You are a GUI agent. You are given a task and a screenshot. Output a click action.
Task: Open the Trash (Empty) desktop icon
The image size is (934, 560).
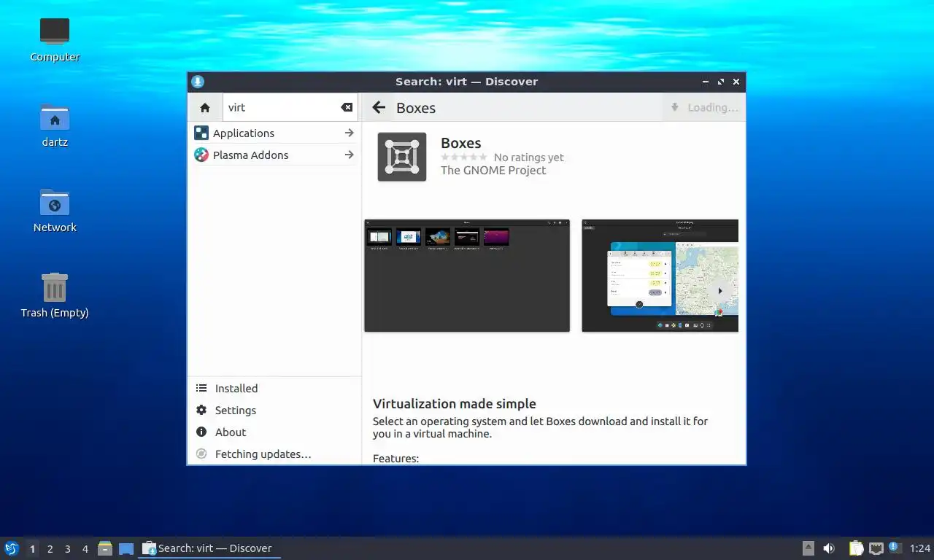55,295
